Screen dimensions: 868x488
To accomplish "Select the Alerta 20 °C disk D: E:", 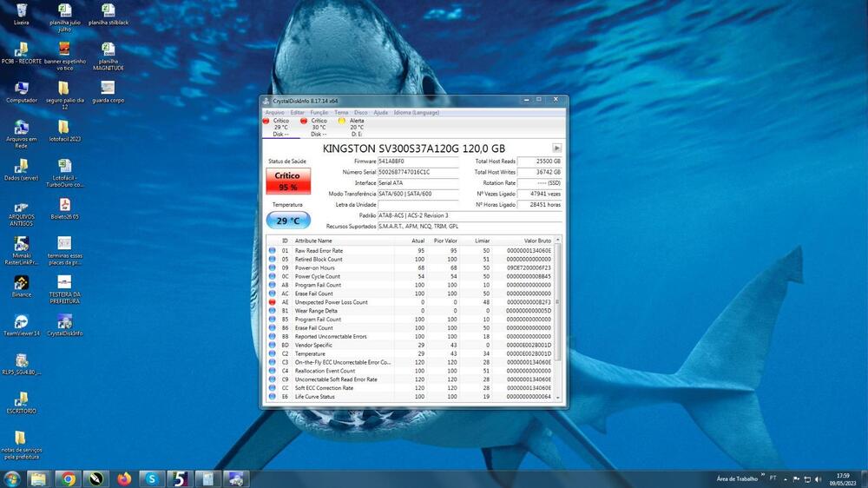I will 356,127.
